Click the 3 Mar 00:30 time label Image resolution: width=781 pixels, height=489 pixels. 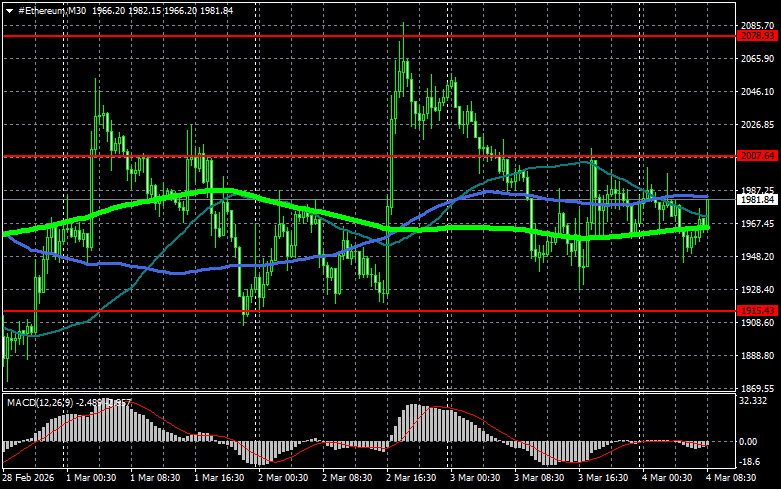[475, 478]
